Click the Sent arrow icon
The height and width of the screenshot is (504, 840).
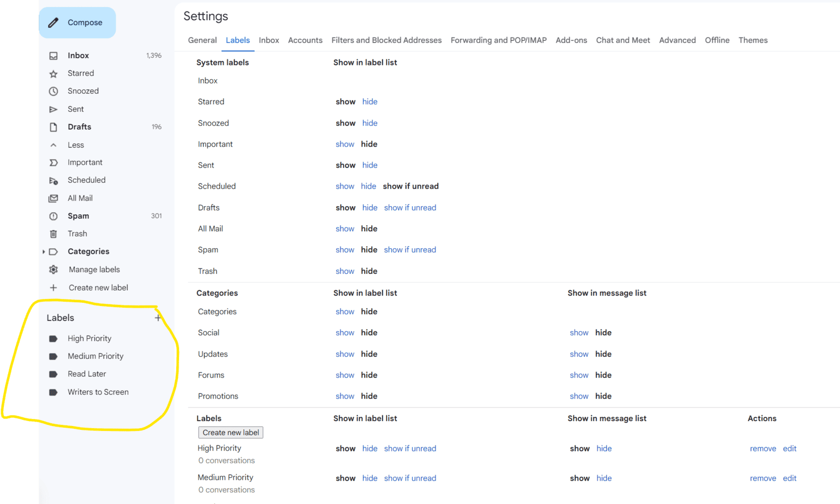(52, 109)
